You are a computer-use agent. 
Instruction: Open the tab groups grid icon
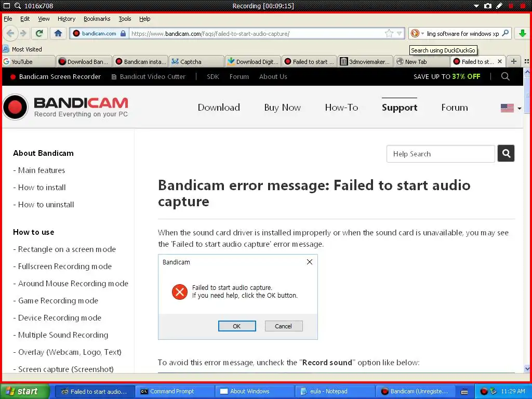click(x=527, y=61)
